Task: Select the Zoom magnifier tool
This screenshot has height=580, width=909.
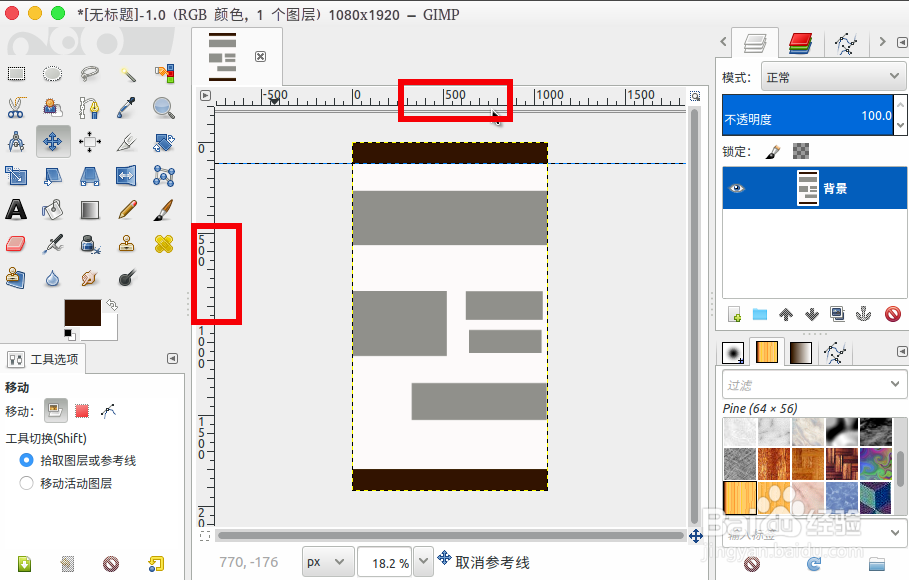Action: tap(164, 107)
